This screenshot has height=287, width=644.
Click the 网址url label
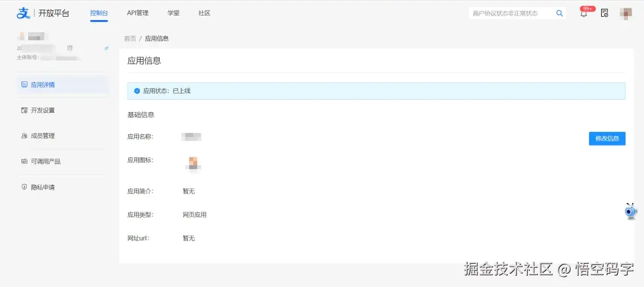click(138, 238)
